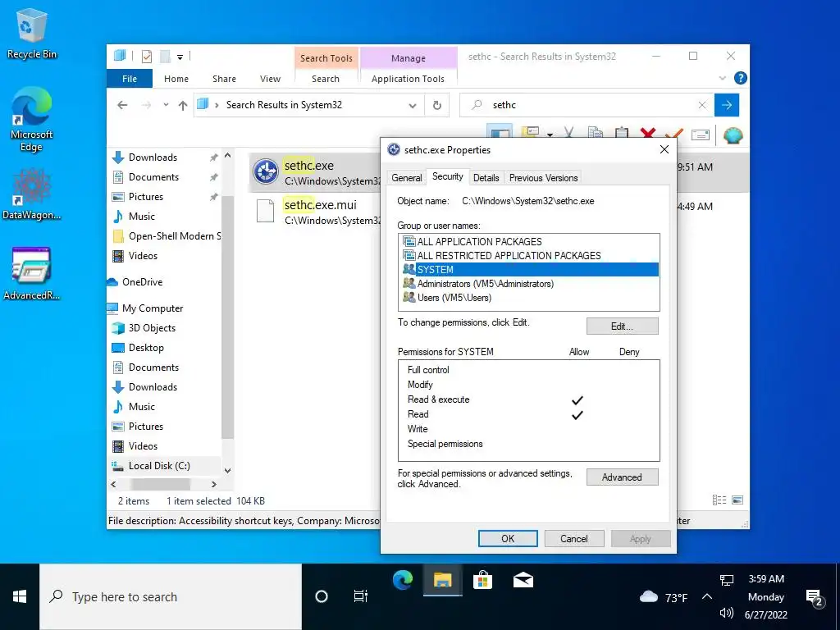
Task: Open the File menu tab
Action: click(x=130, y=79)
